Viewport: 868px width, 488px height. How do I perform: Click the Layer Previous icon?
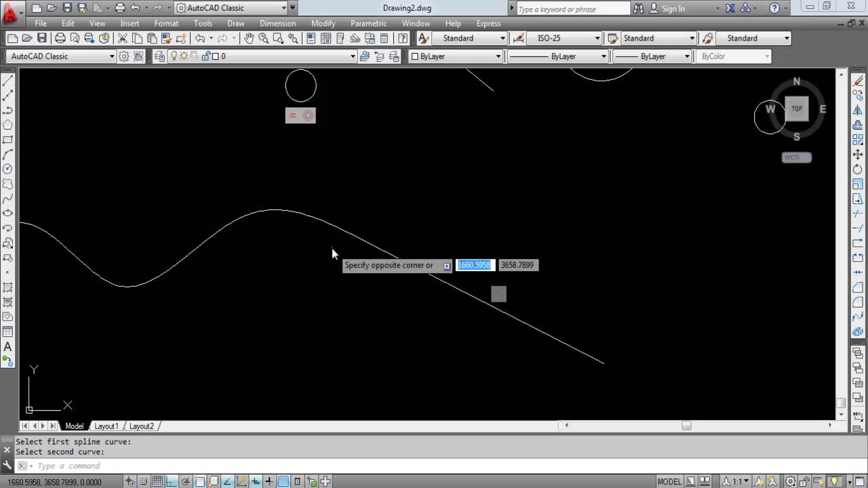[x=380, y=56]
